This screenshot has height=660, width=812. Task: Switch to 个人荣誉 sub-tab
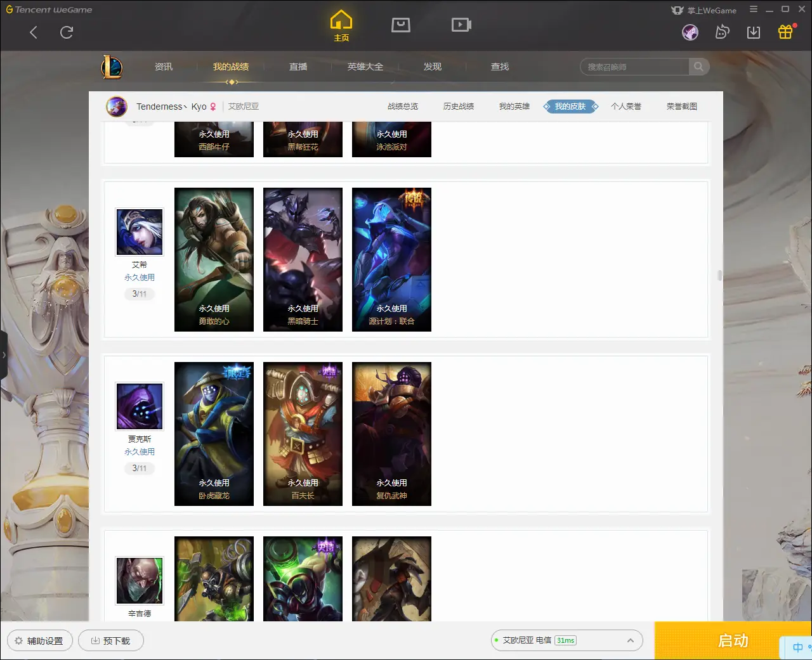point(626,107)
